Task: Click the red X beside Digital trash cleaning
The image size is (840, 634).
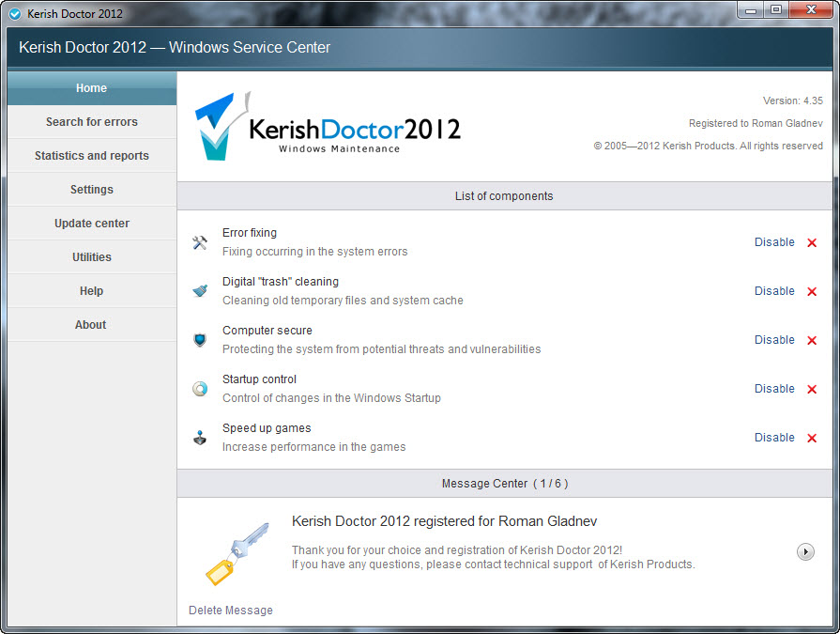Action: click(812, 291)
